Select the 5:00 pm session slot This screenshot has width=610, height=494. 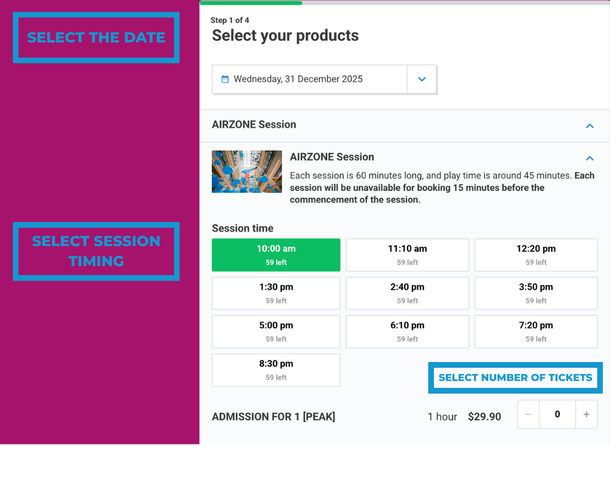pyautogui.click(x=276, y=331)
